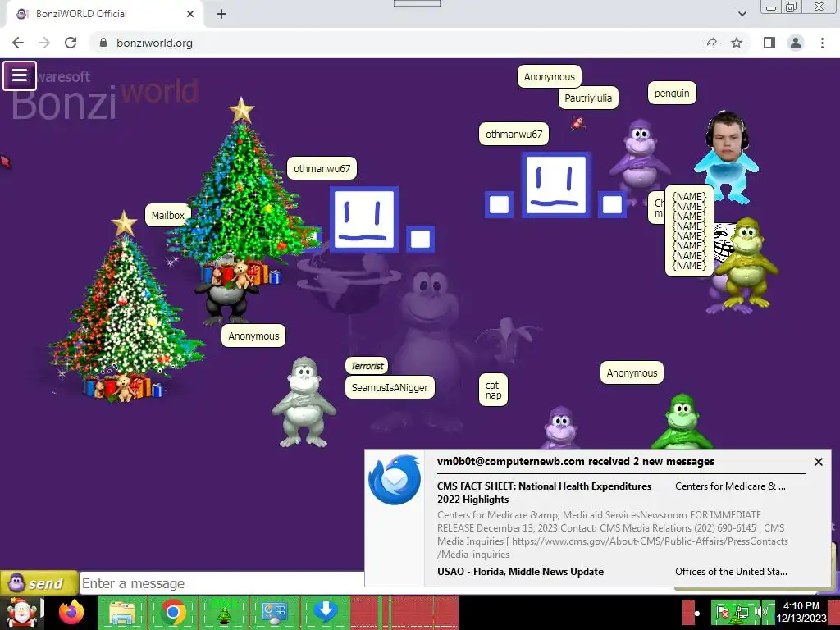840x630 pixels.
Task: Open File Explorer from the taskbar
Action: pos(123,612)
